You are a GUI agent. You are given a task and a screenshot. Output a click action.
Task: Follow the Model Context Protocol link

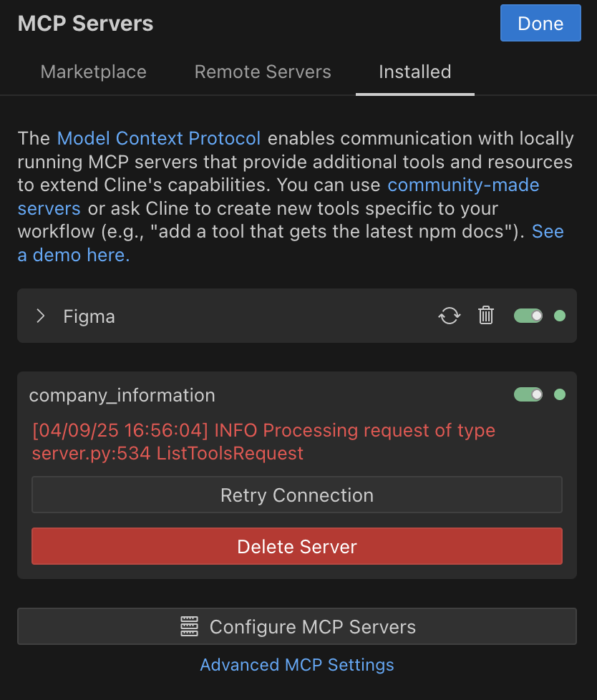pos(159,138)
